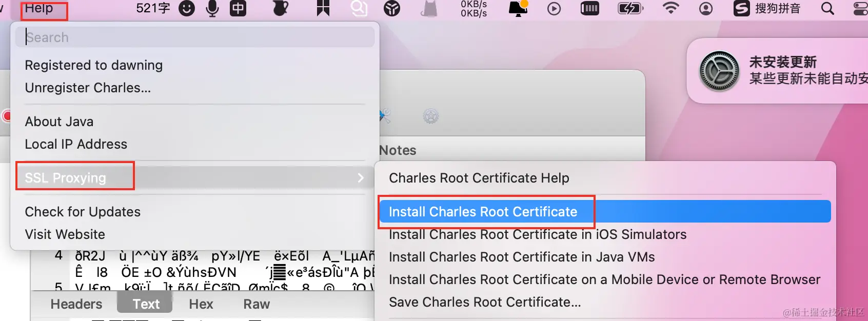Click the smiley face menu bar icon
Screen dimensions: 868x321
pyautogui.click(x=187, y=8)
